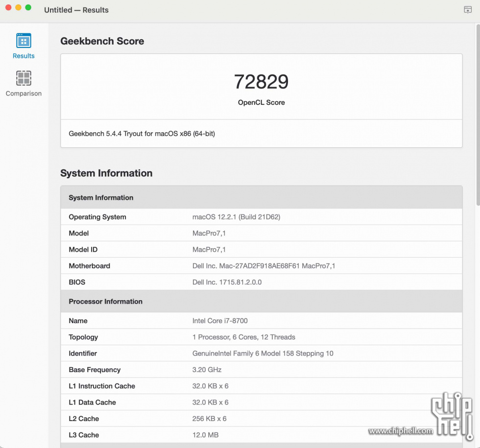The height and width of the screenshot is (448, 480).
Task: Click the 3.20 GHz value
Action: pos(207,370)
